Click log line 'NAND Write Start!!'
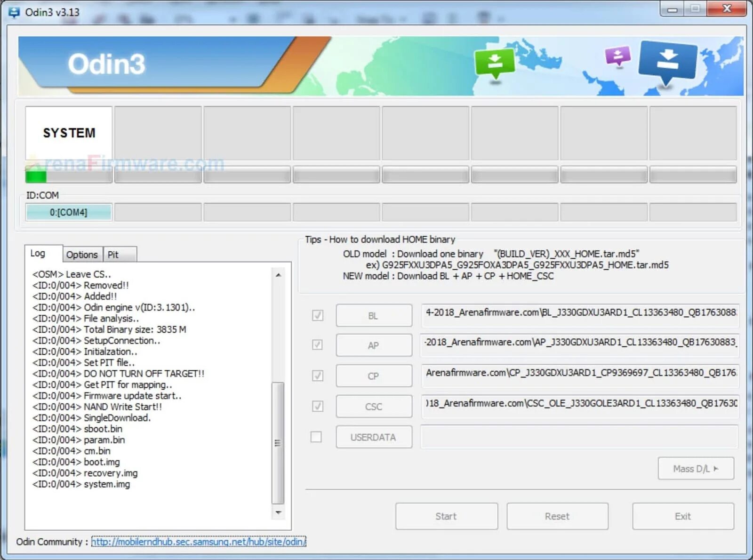Viewport: 753px width, 560px height. (x=97, y=407)
